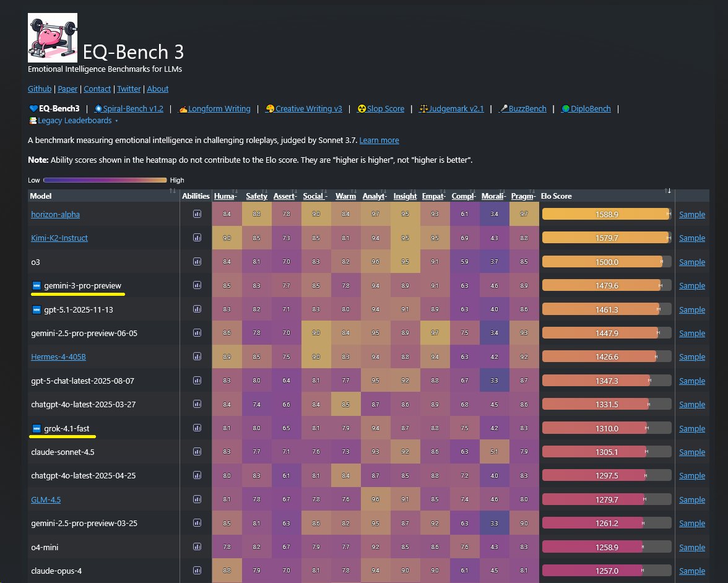Screen dimensions: 728x583
Task: Open abilities chart icon for claude-sonnet-4.5
Action: tap(197, 452)
